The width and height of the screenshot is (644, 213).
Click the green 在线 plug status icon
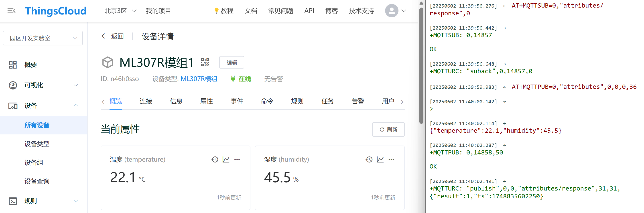(233, 79)
